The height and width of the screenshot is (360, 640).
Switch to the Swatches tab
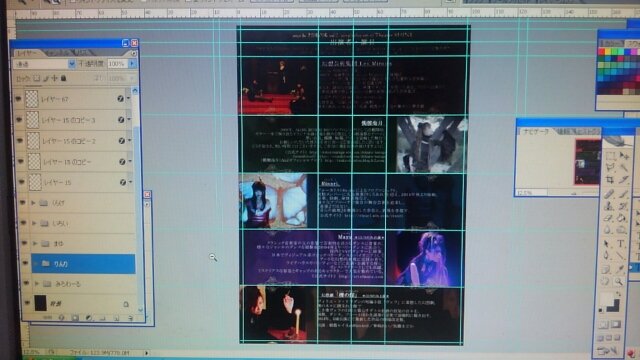632,43
